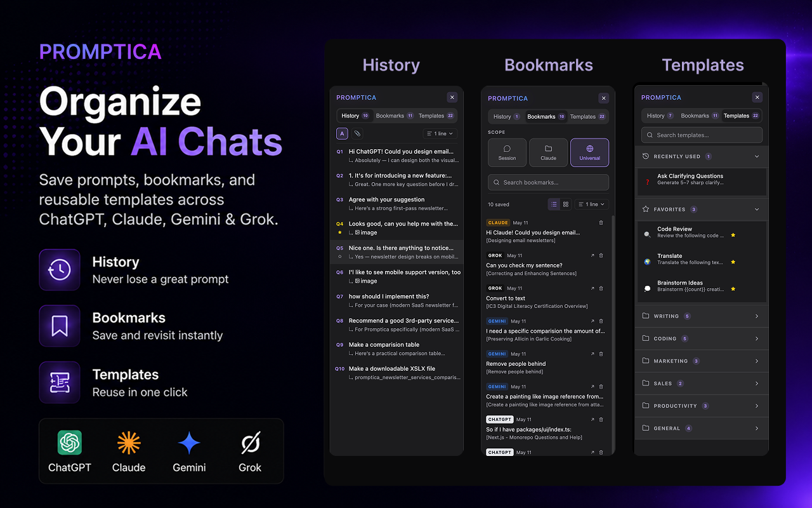Open the '1 line' dropdown in Bookmarks panel
The height and width of the screenshot is (508, 812).
click(x=591, y=204)
